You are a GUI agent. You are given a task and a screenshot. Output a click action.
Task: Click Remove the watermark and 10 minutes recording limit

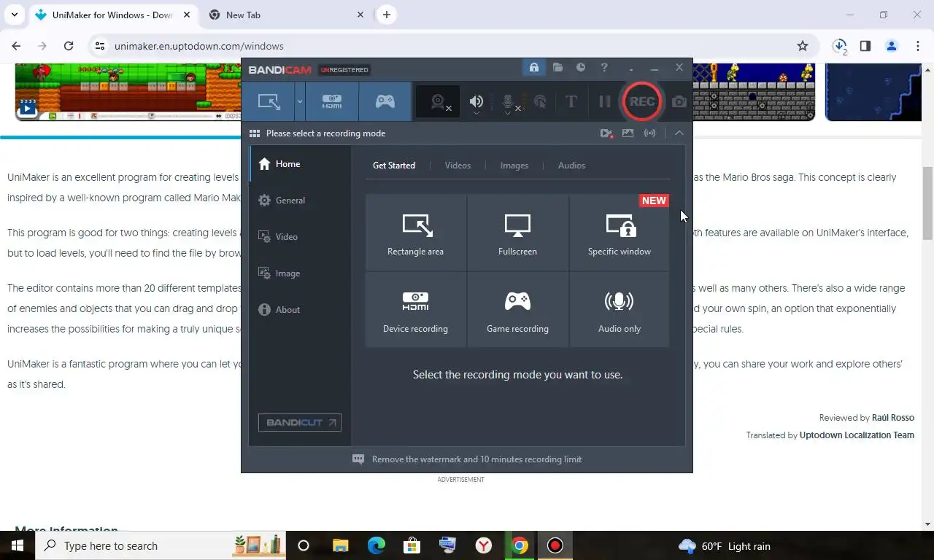click(x=476, y=459)
